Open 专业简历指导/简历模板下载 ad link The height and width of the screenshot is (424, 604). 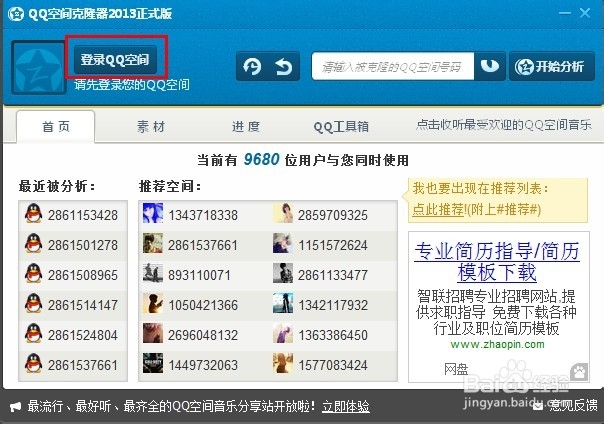(x=497, y=262)
